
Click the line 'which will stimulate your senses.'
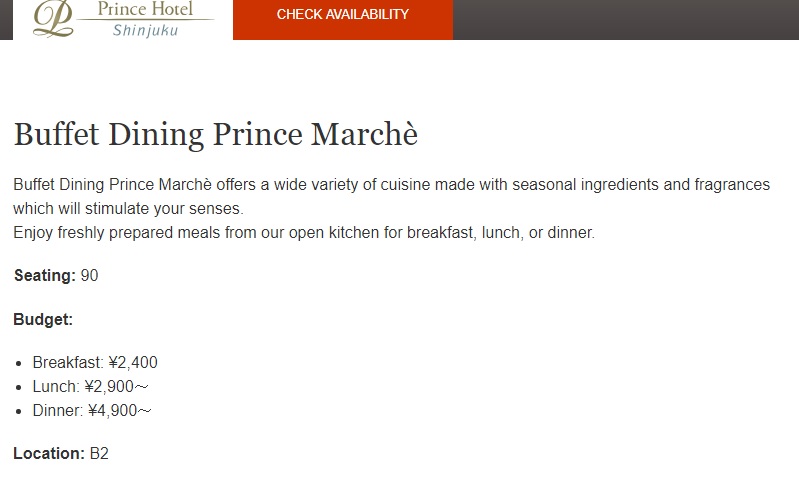pos(128,208)
